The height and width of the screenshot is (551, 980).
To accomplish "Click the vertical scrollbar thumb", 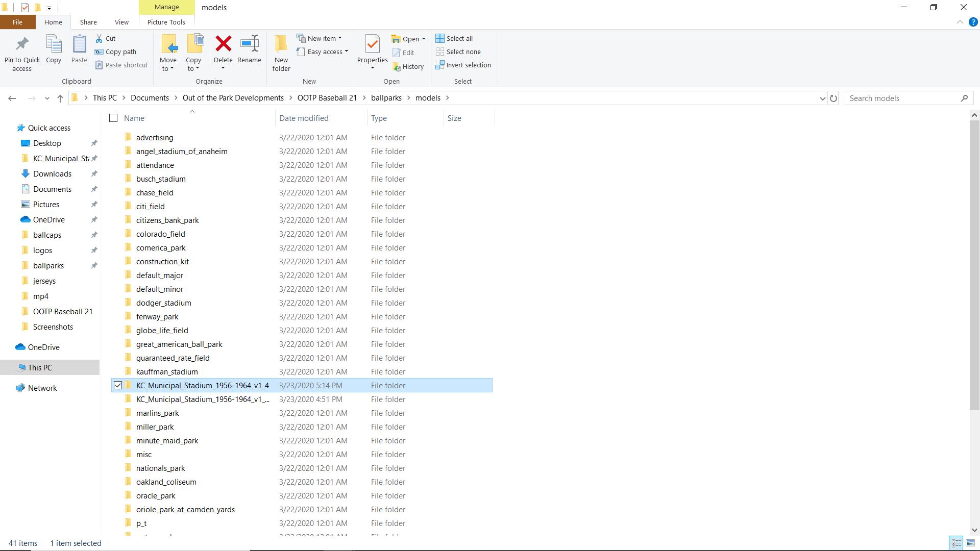I will (x=974, y=265).
